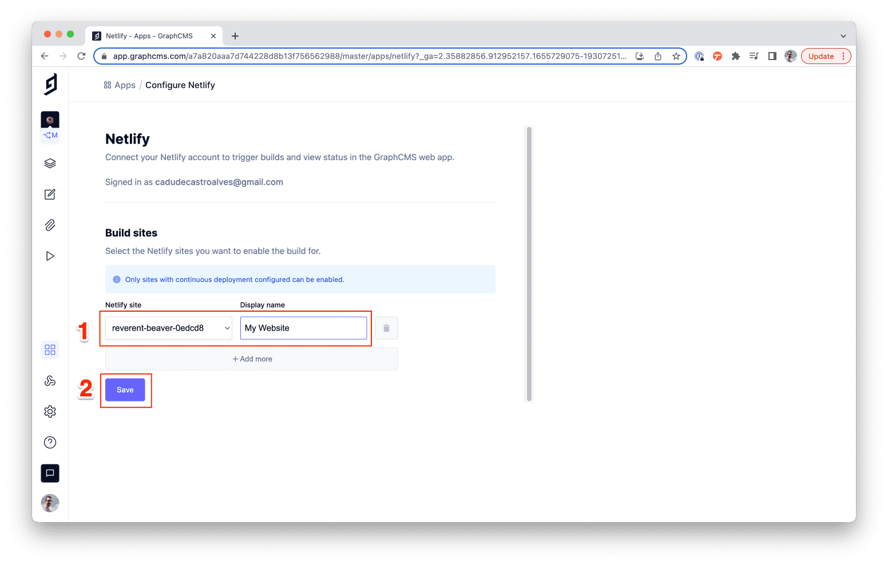Click Add more to add another site
The image size is (888, 588).
(x=252, y=359)
